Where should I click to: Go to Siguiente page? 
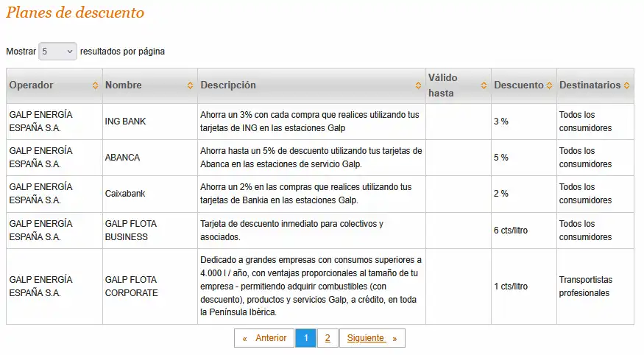pos(372,338)
